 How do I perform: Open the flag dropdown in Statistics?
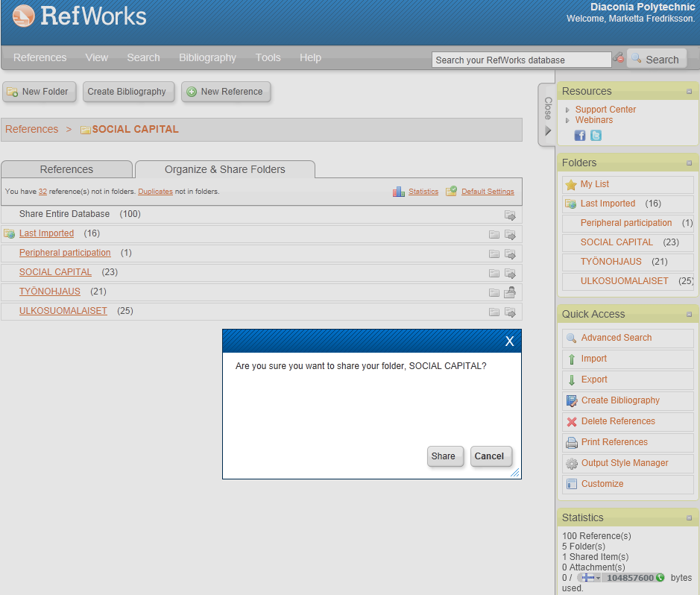590,578
